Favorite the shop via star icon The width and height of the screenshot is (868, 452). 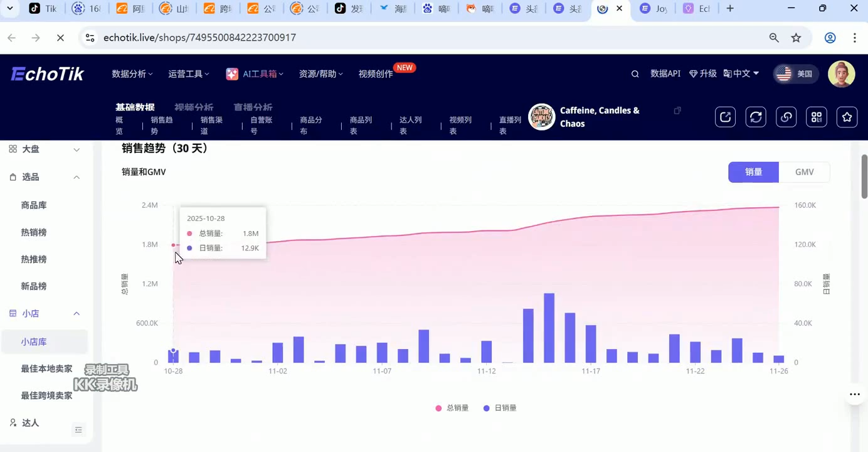click(847, 117)
